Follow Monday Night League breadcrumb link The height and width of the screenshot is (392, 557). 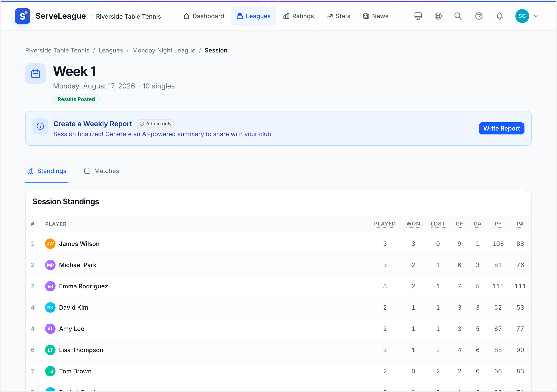point(164,50)
